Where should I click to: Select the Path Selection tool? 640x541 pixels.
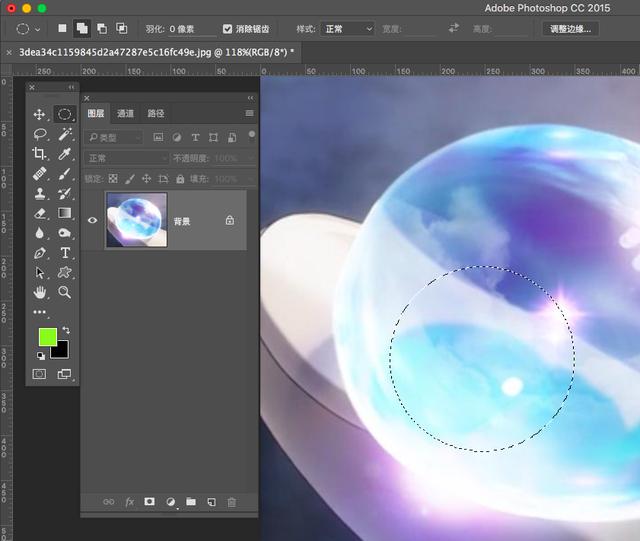pyautogui.click(x=40, y=272)
